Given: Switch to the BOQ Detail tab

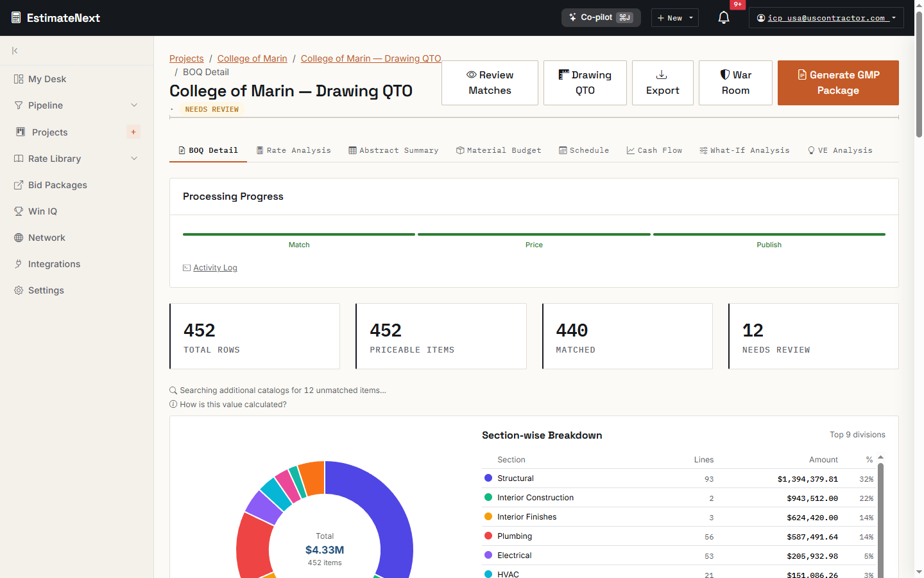Looking at the screenshot, I should point(208,150).
